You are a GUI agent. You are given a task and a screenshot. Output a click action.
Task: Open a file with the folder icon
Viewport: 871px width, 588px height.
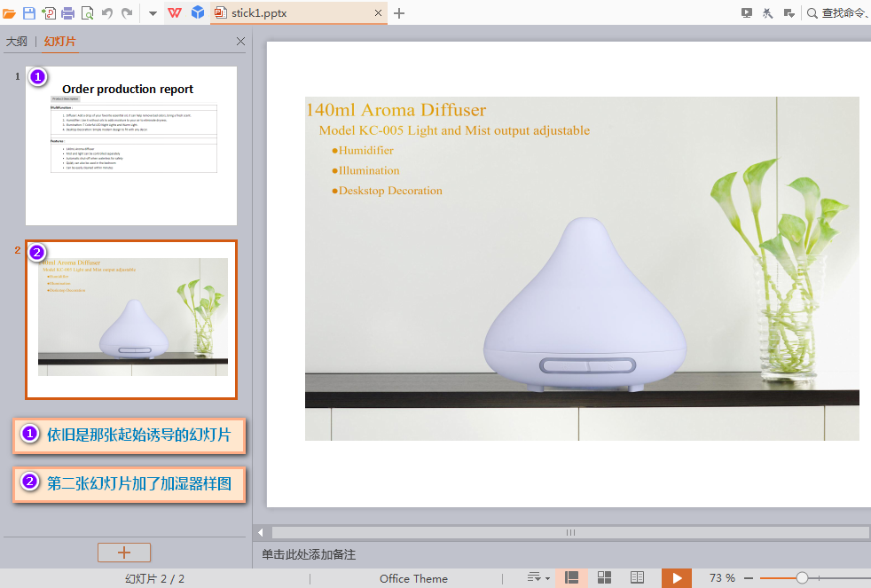pos(9,12)
